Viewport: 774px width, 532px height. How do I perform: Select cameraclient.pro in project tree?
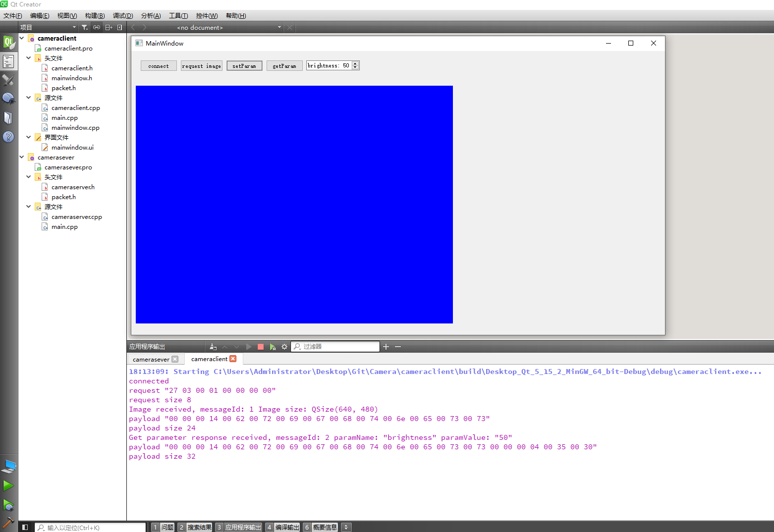(x=68, y=48)
